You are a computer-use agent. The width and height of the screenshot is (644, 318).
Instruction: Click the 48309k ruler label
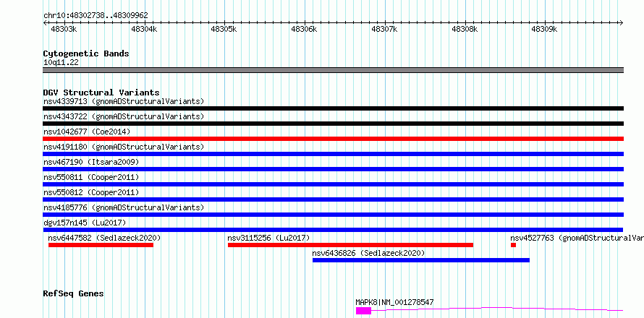click(544, 29)
